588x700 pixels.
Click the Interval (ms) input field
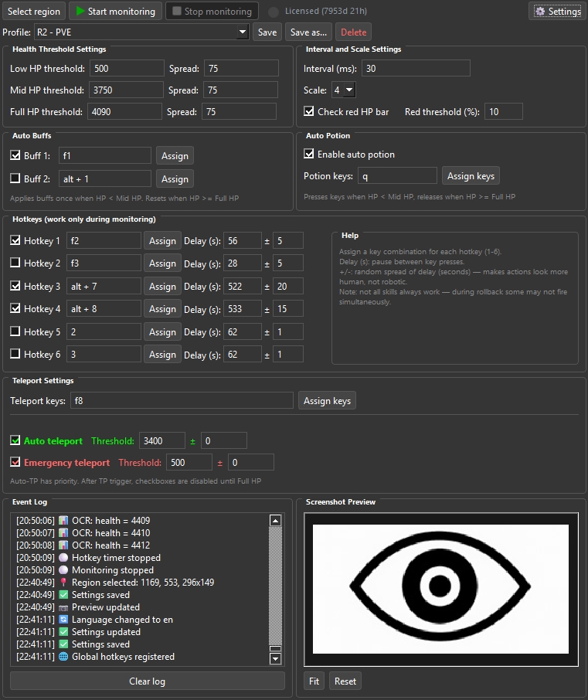click(416, 68)
